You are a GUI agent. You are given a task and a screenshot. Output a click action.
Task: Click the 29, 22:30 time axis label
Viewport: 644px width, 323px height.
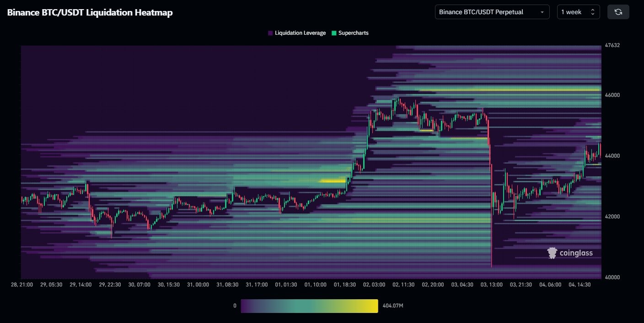click(x=110, y=285)
